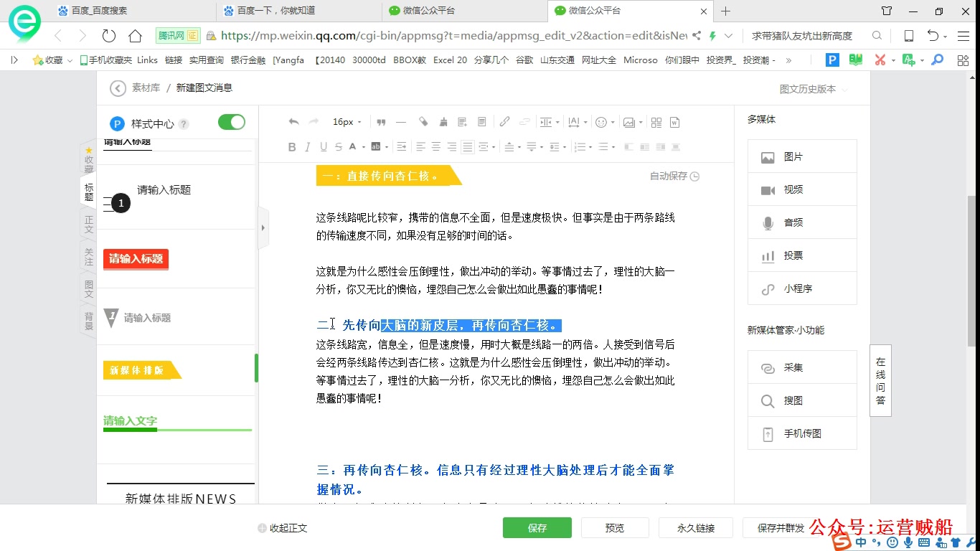Align text to the left
The image size is (980, 551).
tap(420, 147)
